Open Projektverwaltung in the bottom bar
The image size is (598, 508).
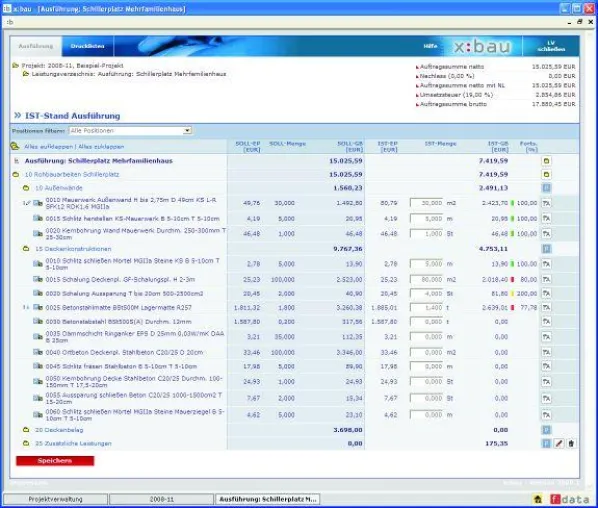[x=55, y=499]
